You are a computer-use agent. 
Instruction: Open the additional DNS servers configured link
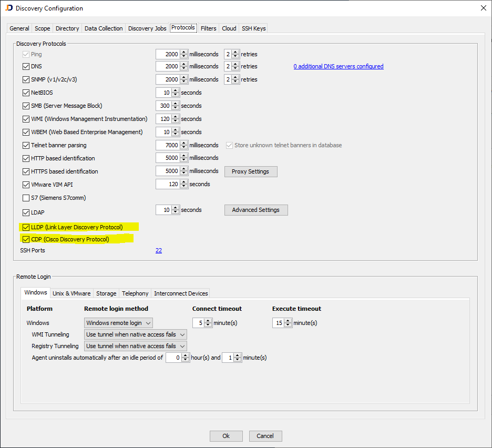coord(339,66)
